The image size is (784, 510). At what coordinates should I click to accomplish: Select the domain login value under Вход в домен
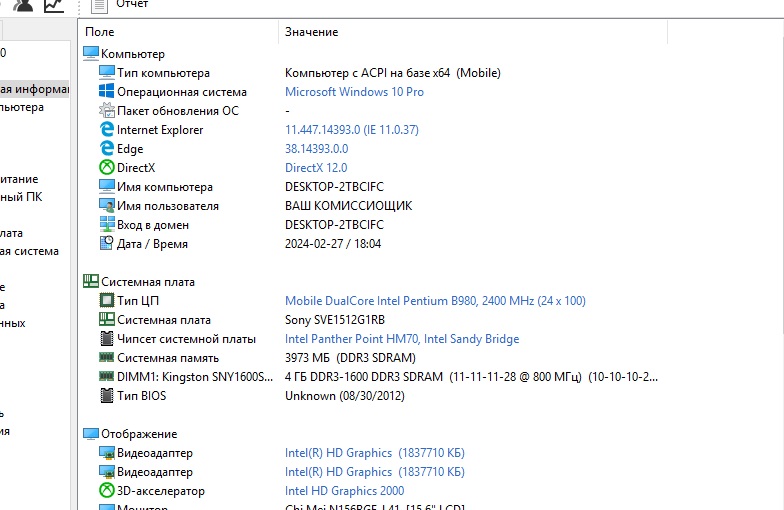click(x=334, y=224)
